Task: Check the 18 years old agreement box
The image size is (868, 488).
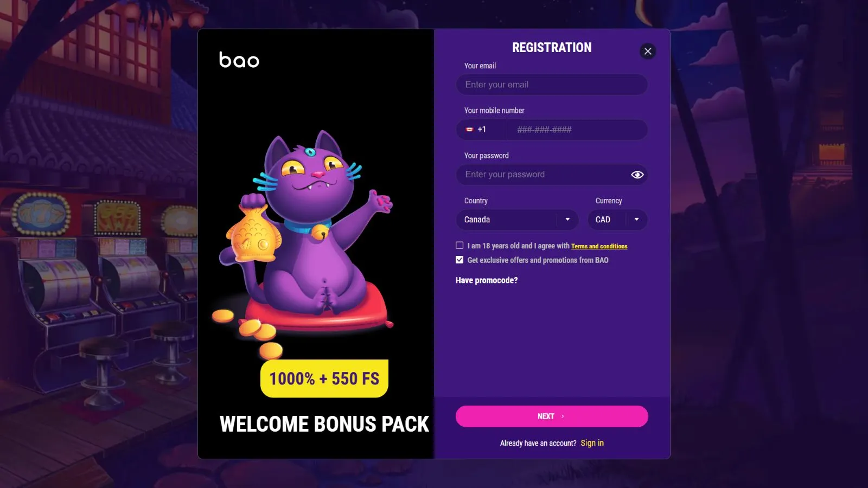Action: click(x=459, y=246)
